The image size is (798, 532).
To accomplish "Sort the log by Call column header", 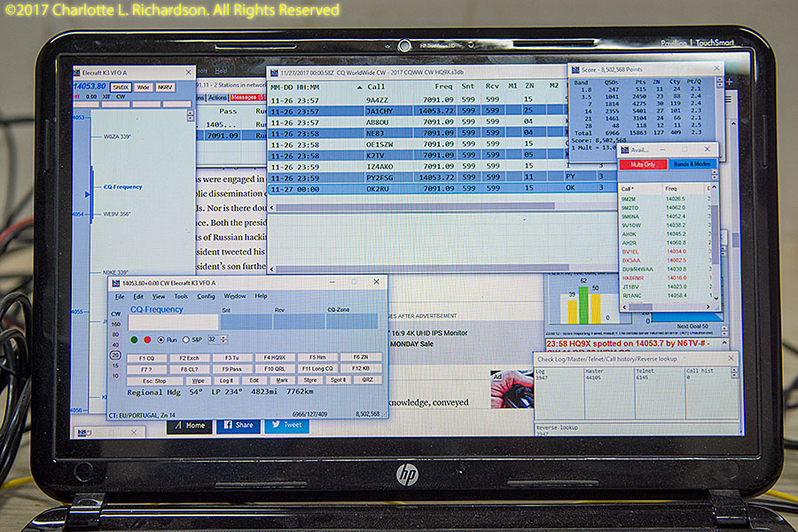I will click(x=376, y=88).
